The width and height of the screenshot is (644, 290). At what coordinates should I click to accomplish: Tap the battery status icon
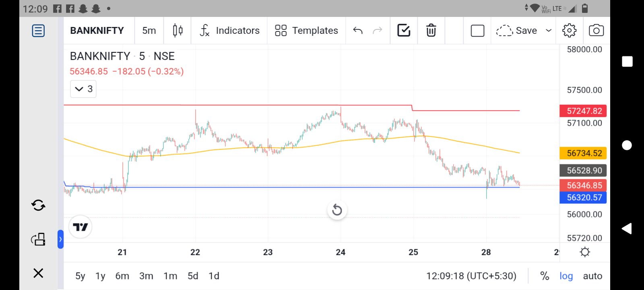pyautogui.click(x=585, y=8)
